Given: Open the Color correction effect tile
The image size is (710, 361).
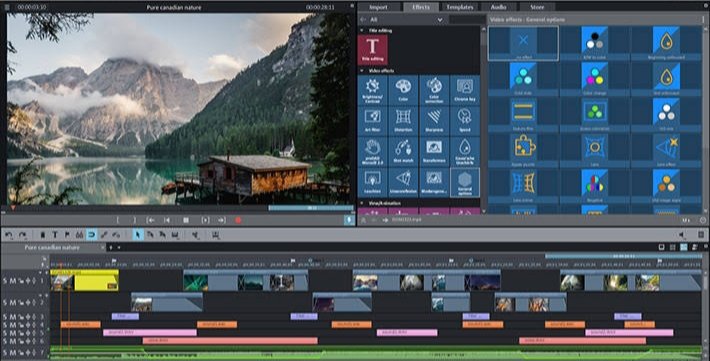Looking at the screenshot, I should pos(434,91).
